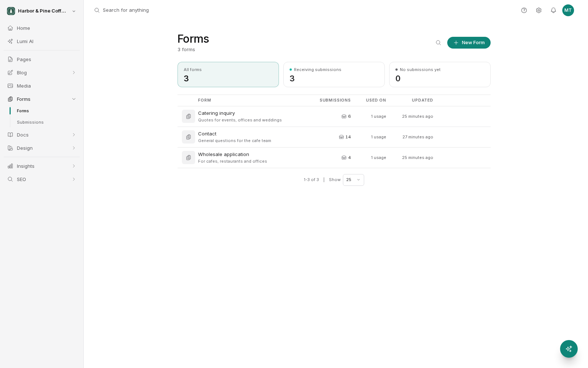The height and width of the screenshot is (368, 588).
Task: Click the 1 usage value for Wholesale application
Action: point(379,158)
